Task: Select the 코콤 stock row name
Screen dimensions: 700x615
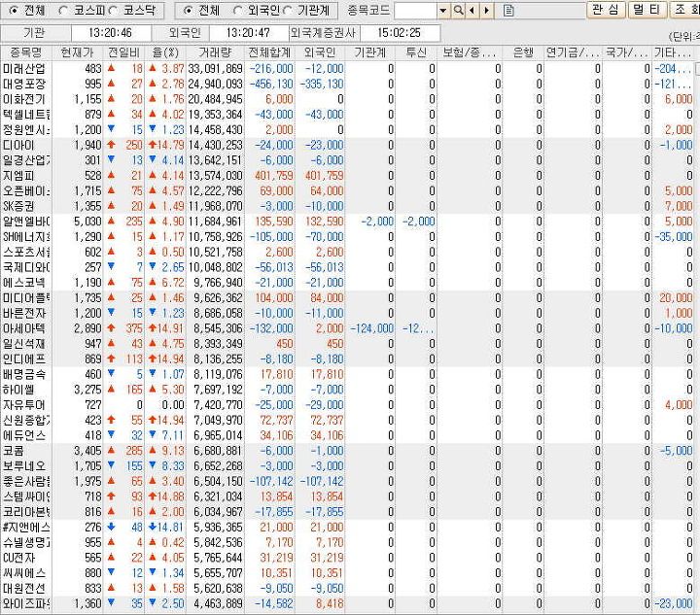Action: coord(14,451)
